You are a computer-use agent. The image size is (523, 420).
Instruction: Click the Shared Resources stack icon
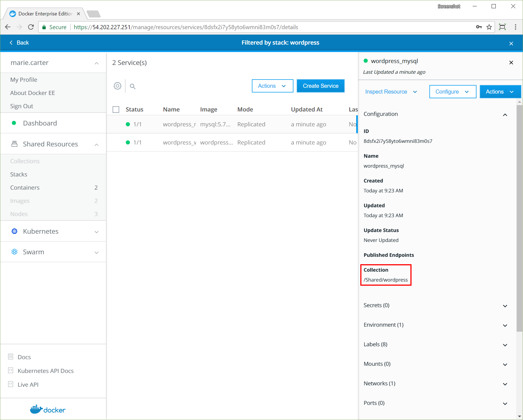[15, 144]
